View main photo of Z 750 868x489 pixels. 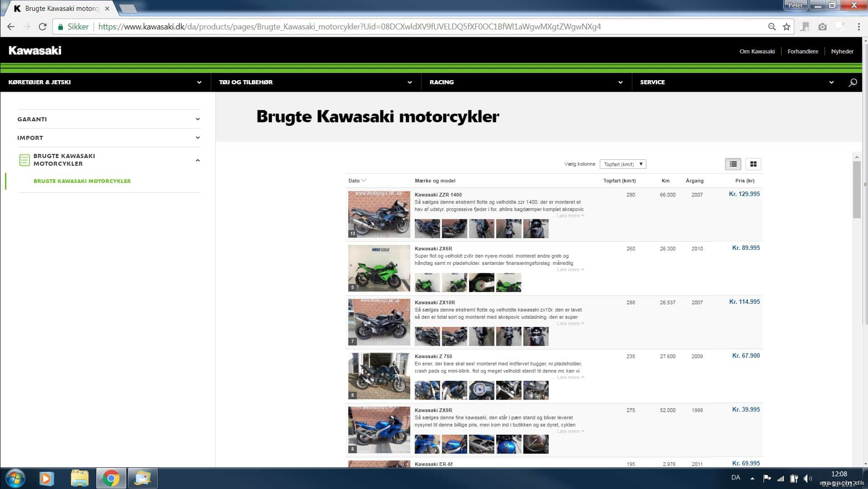click(379, 376)
